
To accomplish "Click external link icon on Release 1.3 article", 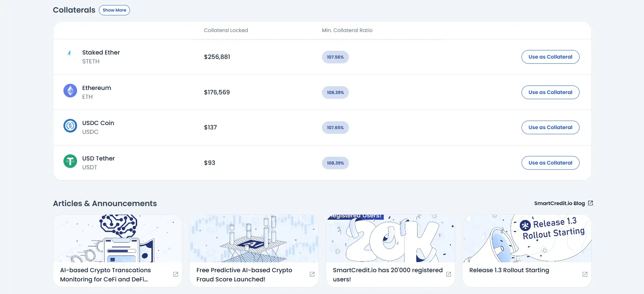I will tap(585, 274).
